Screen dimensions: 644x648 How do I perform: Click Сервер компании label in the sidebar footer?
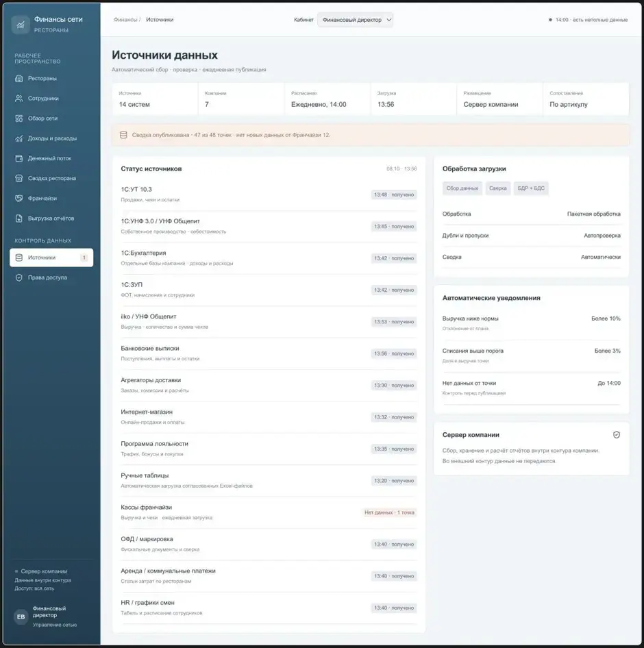click(x=44, y=571)
